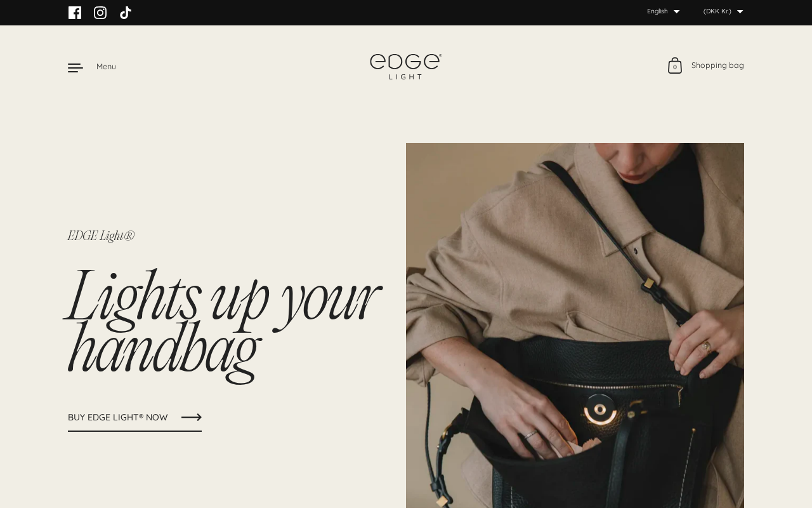Viewport: 812px width, 508px height.
Task: Open the (DKK Kr.) currency selector
Action: pos(723,11)
